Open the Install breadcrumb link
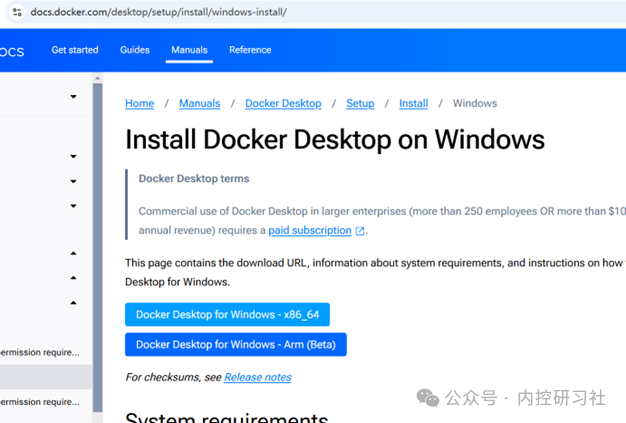 414,103
